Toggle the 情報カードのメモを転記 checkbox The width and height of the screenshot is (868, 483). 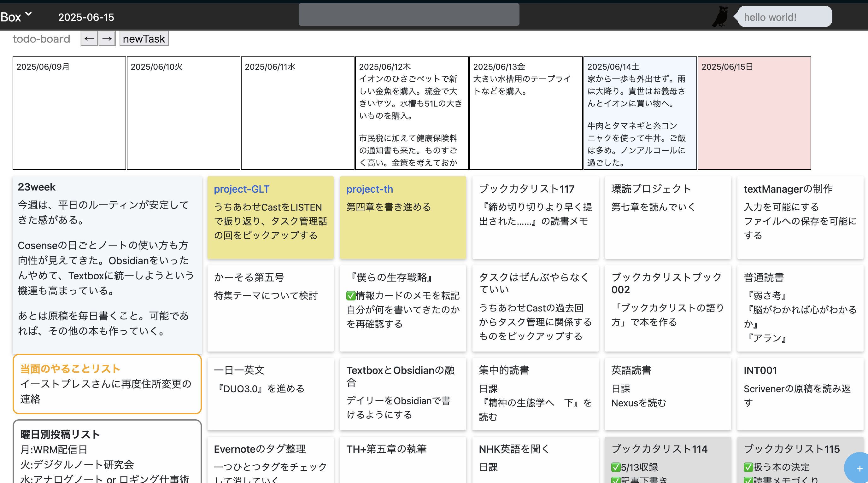coord(351,296)
